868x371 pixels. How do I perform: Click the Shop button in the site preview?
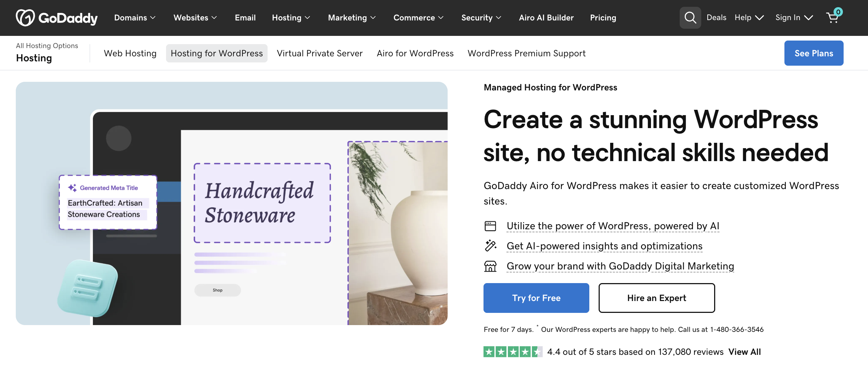[217, 290]
